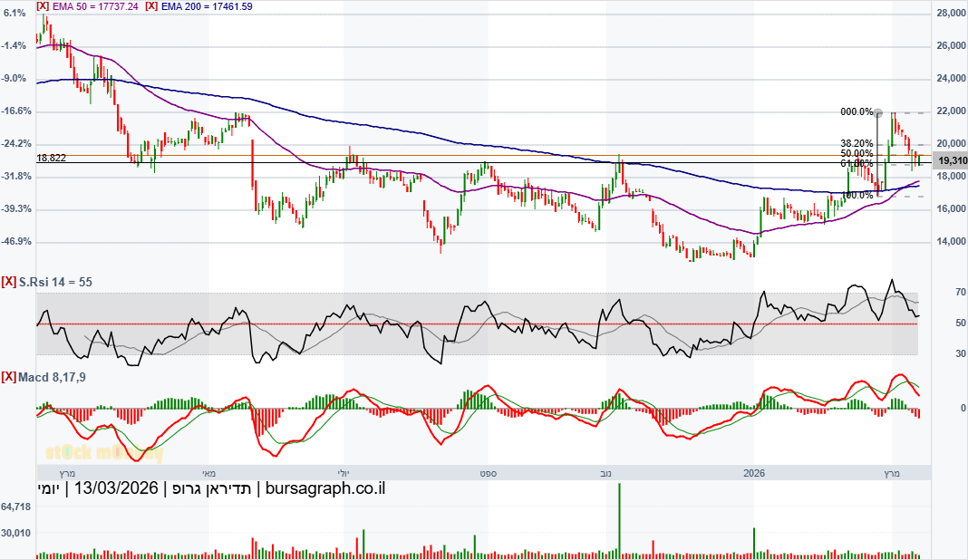Close the S.Rsi 14 panel via its [X]

(x=9, y=282)
